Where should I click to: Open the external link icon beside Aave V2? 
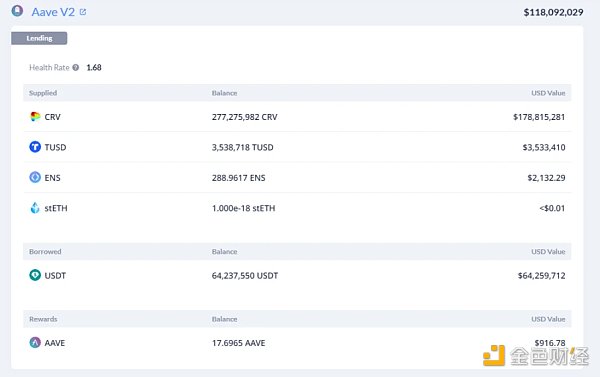pyautogui.click(x=83, y=12)
